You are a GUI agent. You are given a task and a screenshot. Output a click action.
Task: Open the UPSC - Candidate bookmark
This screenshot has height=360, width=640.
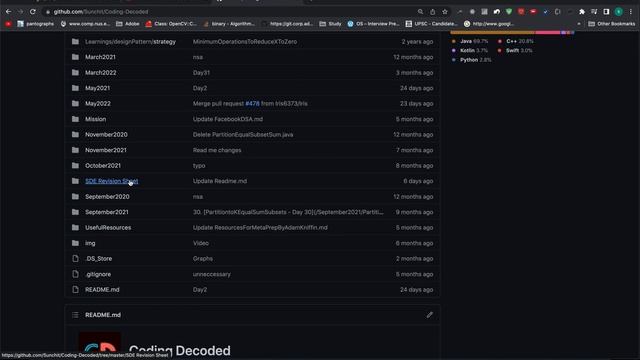pos(431,24)
